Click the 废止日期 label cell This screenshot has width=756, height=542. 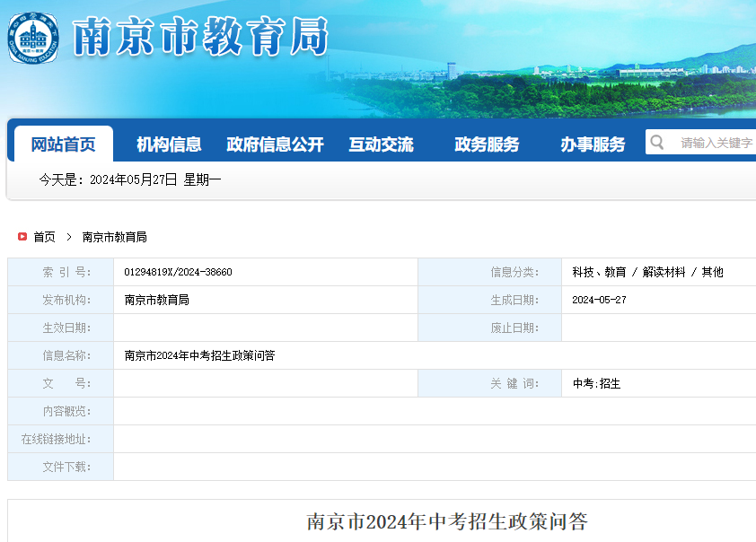490,328
